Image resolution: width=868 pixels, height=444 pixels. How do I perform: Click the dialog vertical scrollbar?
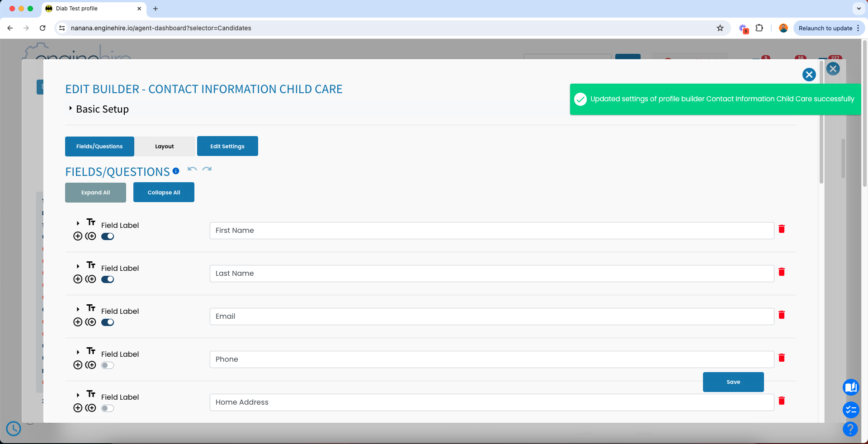(821, 122)
